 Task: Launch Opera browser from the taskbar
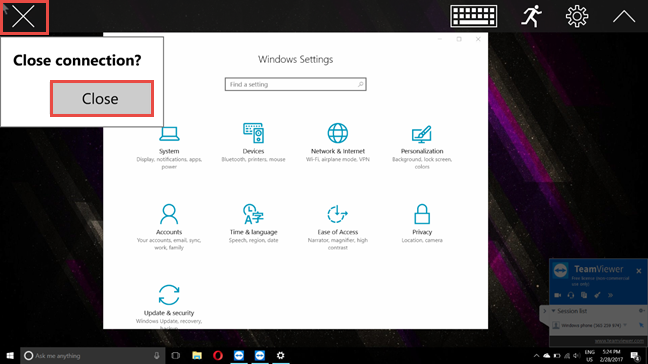218,355
